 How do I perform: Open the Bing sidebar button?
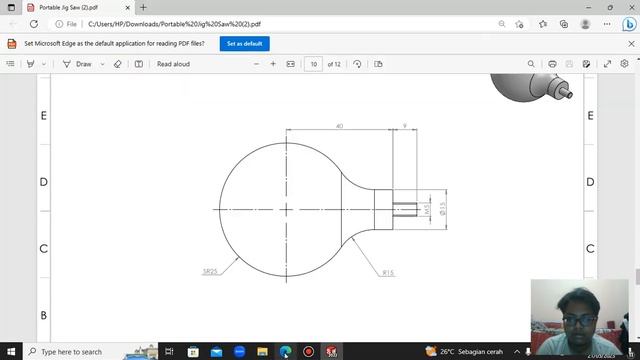(629, 24)
